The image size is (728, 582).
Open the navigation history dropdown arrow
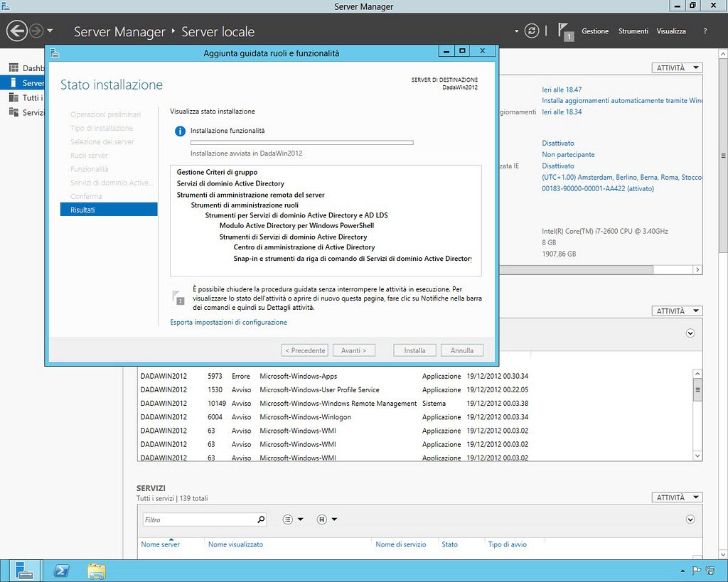tap(50, 31)
